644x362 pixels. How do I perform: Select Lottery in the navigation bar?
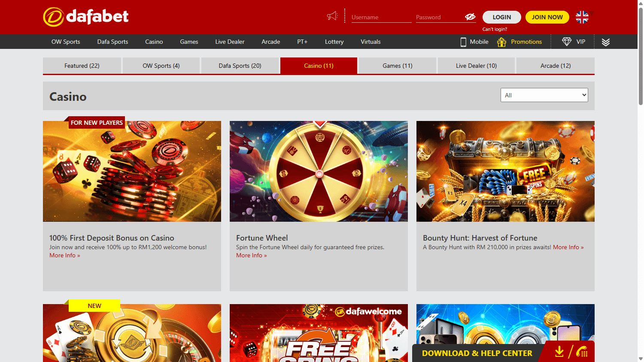[x=334, y=42]
